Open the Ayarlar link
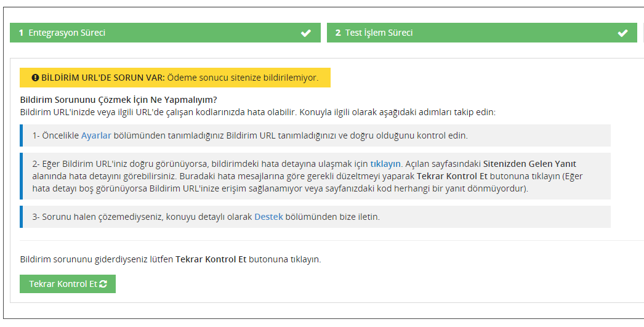 point(96,135)
